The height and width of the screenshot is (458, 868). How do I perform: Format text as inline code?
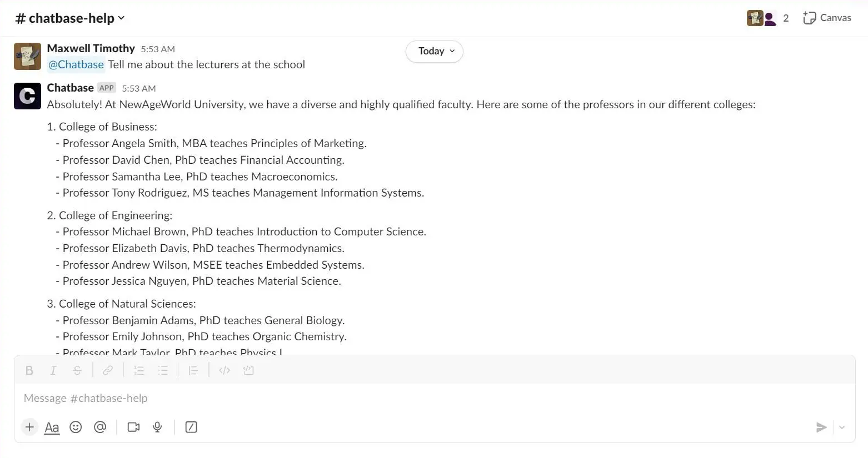tap(225, 370)
